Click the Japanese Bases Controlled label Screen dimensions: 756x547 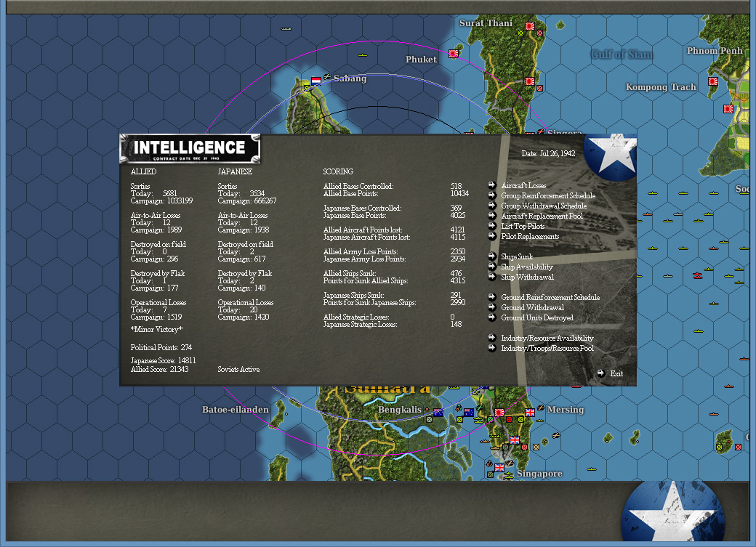[362, 208]
